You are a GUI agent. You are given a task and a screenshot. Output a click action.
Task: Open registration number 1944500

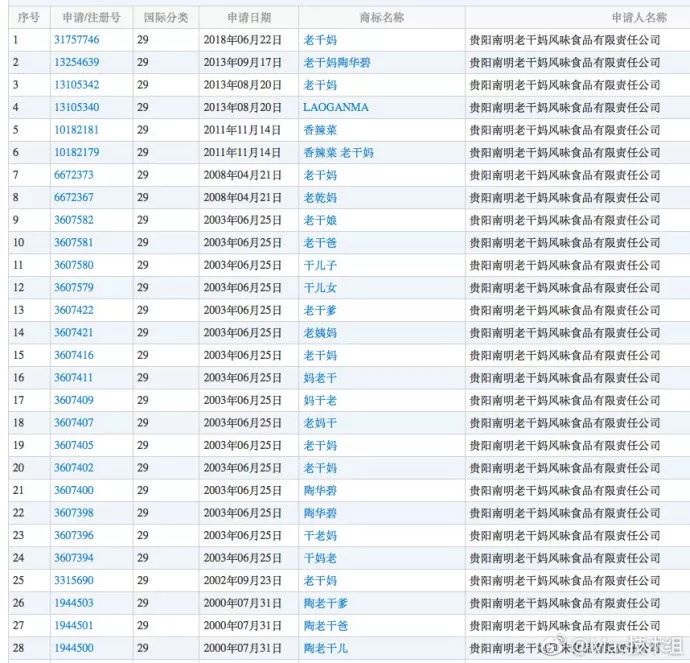pos(74,648)
